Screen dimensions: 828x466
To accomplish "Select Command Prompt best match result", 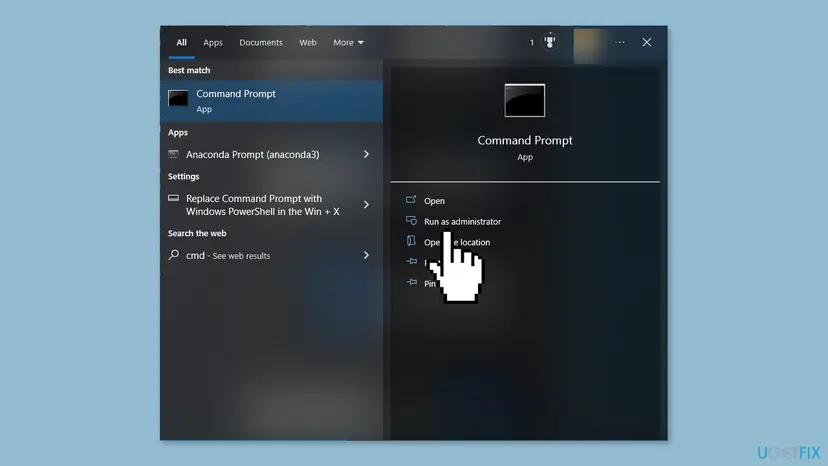I will (271, 101).
